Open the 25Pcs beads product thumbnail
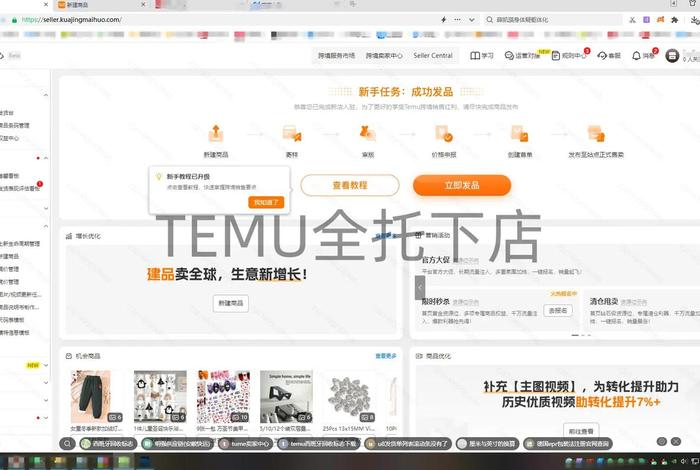The image size is (700, 470). coord(350,396)
